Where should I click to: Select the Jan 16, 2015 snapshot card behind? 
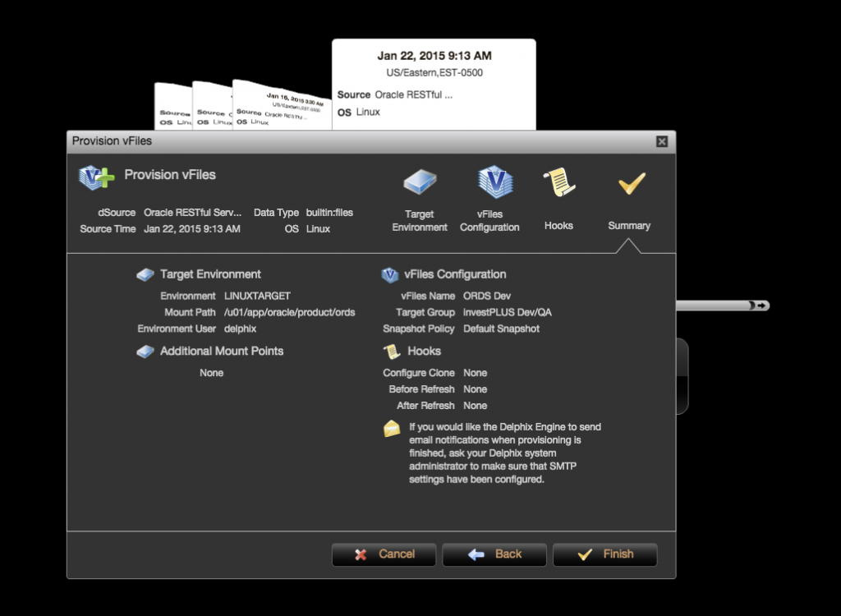[x=279, y=103]
